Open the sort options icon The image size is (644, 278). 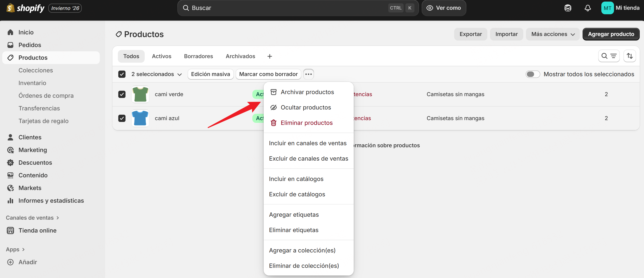[x=630, y=56]
